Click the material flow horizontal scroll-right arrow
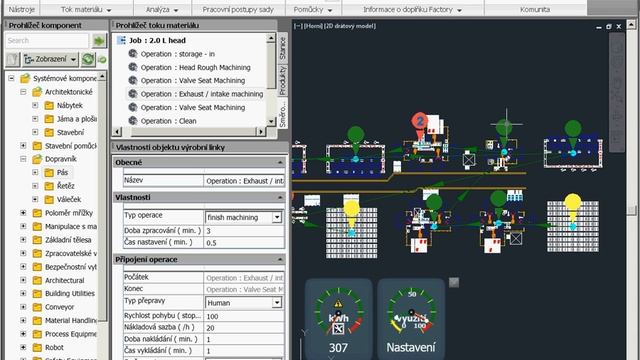The image size is (640, 360). point(261,131)
